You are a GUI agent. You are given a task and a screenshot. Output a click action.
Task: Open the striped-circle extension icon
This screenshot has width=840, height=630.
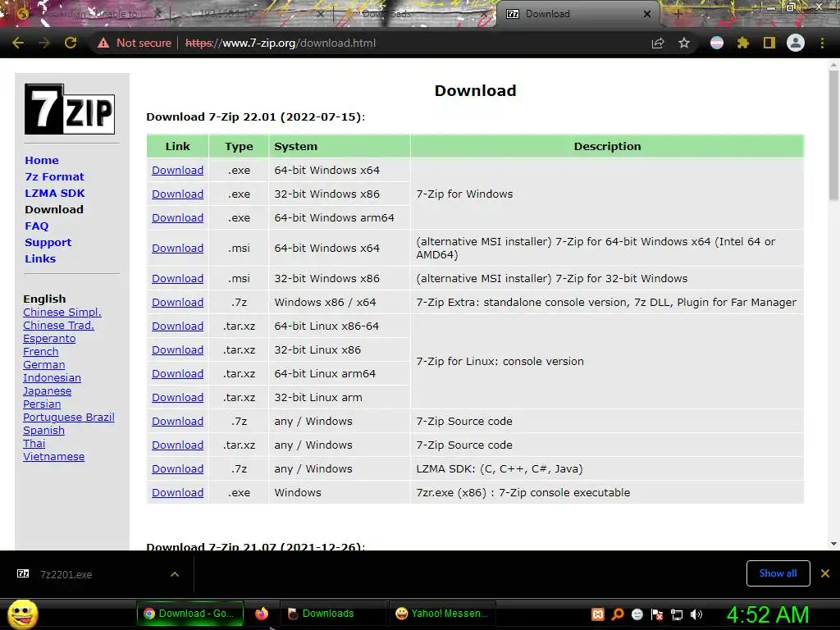tap(717, 43)
